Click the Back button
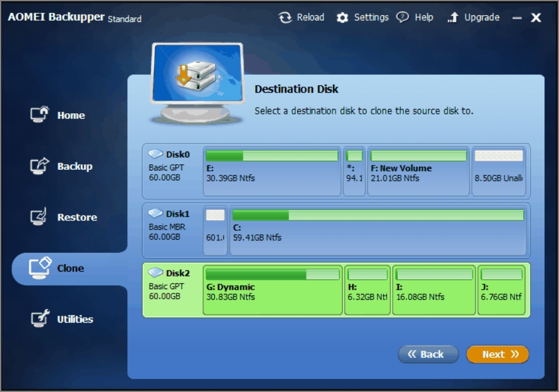 (x=428, y=354)
